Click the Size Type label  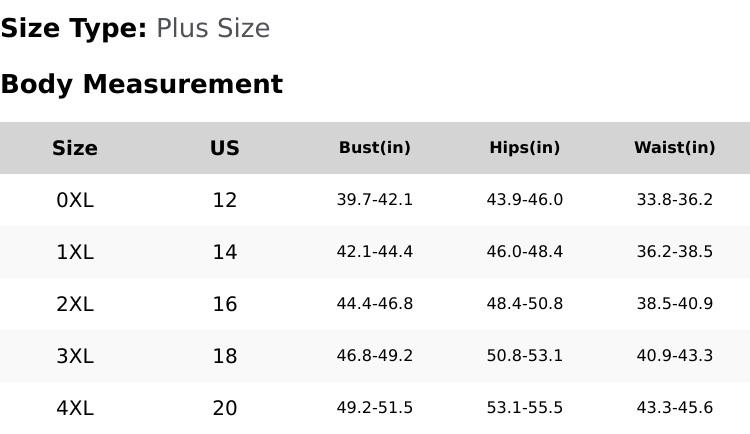coord(74,28)
